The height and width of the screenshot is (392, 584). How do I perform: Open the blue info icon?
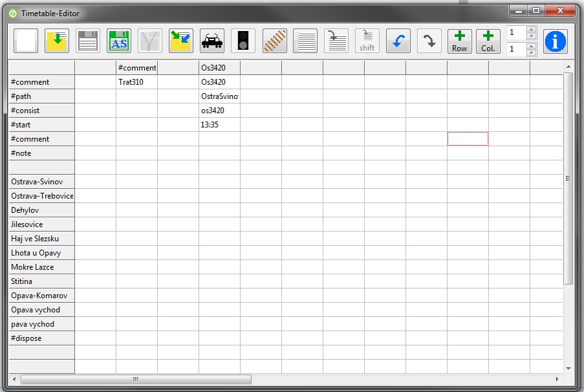click(555, 41)
